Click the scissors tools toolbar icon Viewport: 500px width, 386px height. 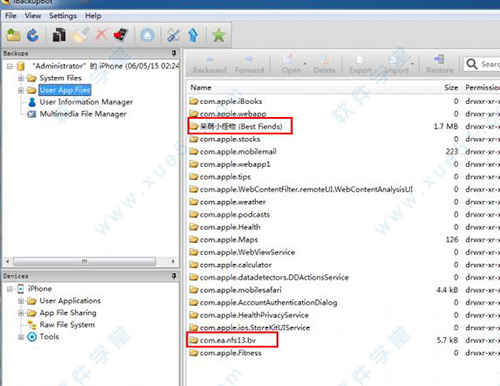[173, 35]
